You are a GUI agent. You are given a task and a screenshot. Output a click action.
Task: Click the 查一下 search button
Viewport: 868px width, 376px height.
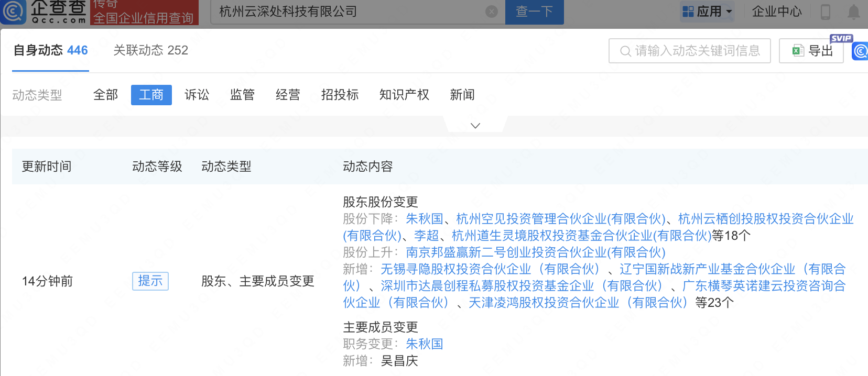[x=534, y=12]
